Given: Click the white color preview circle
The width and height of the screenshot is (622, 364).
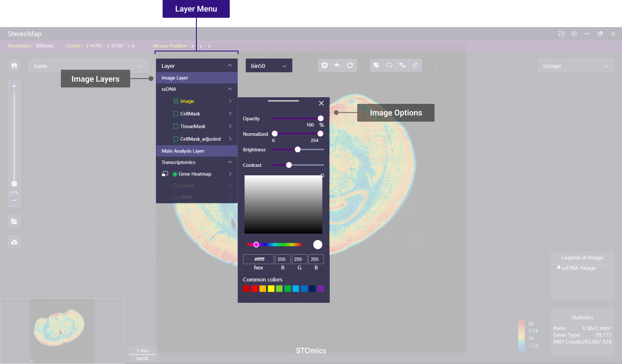Looking at the screenshot, I should [x=318, y=245].
